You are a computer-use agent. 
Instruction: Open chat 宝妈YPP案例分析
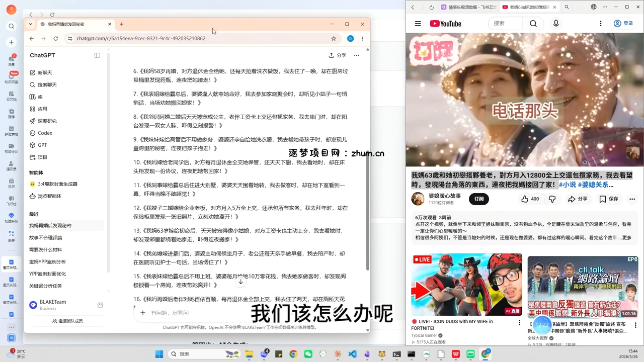(x=48, y=262)
